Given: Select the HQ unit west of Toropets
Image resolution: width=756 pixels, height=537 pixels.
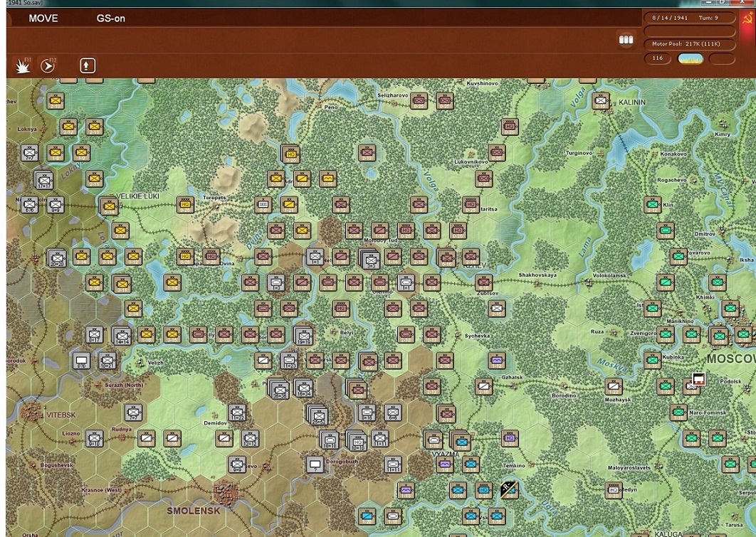Looking at the screenshot, I should coord(185,205).
